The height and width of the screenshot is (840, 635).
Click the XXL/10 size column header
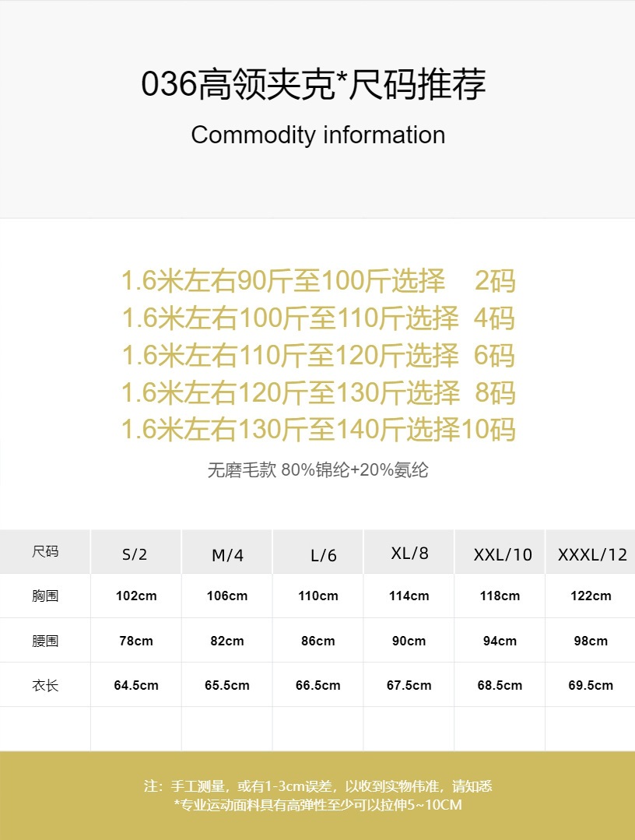pyautogui.click(x=503, y=554)
